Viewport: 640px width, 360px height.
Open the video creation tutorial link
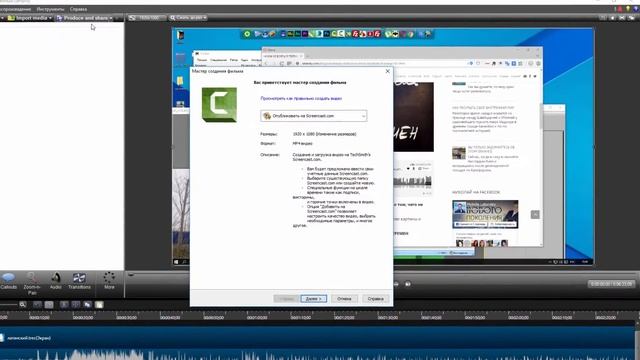(x=301, y=98)
